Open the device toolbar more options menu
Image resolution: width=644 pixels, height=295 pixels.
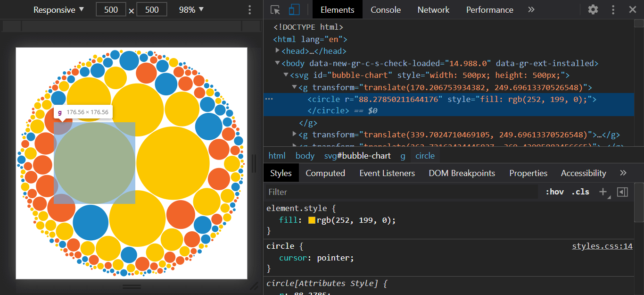pos(250,10)
